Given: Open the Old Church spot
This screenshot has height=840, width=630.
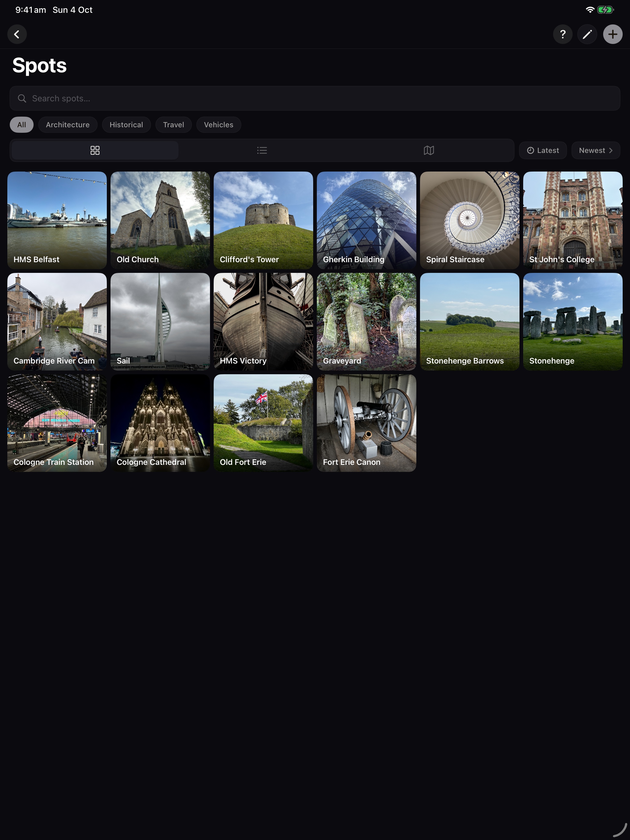Looking at the screenshot, I should (160, 220).
